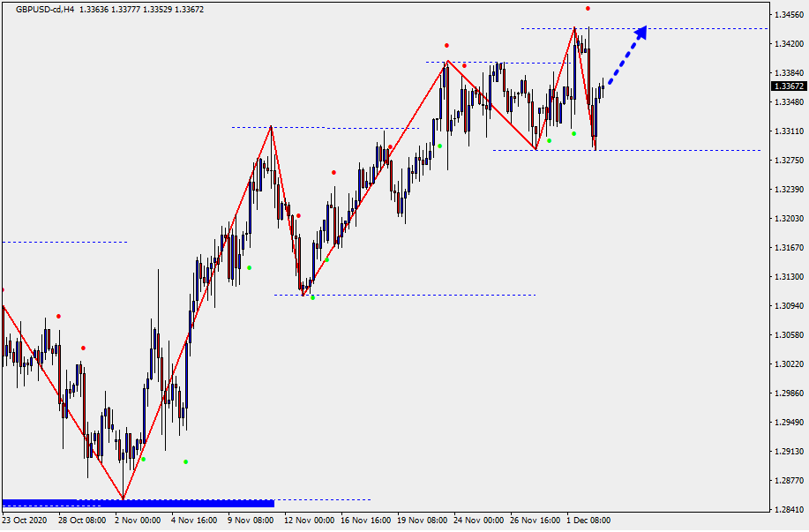Select the green dot below 12 Nov low

tap(313, 297)
